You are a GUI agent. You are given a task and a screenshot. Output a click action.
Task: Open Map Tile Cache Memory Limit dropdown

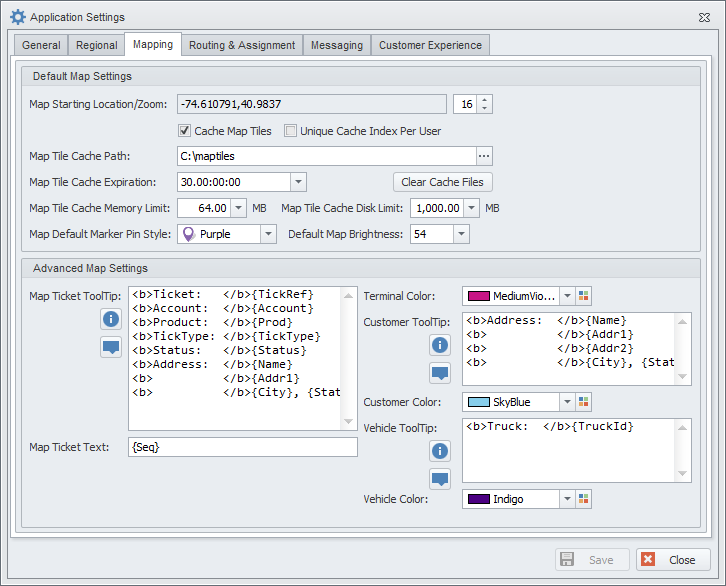click(x=238, y=208)
